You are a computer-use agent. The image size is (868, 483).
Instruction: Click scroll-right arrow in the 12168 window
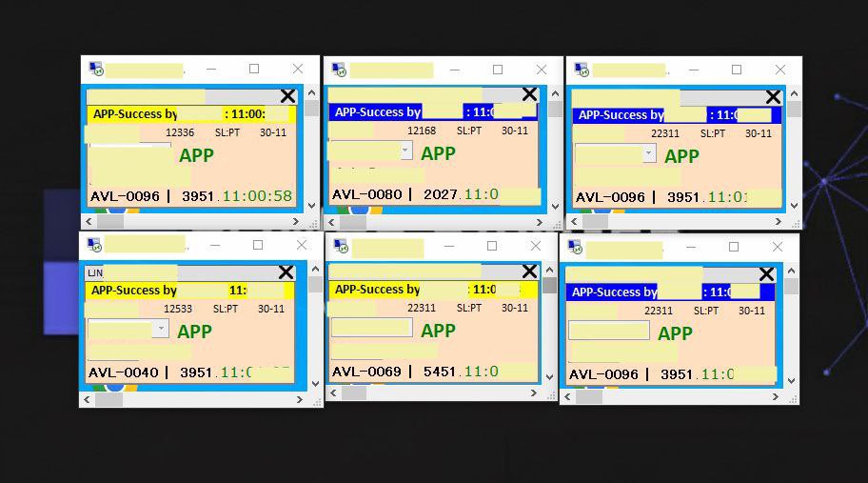540,223
